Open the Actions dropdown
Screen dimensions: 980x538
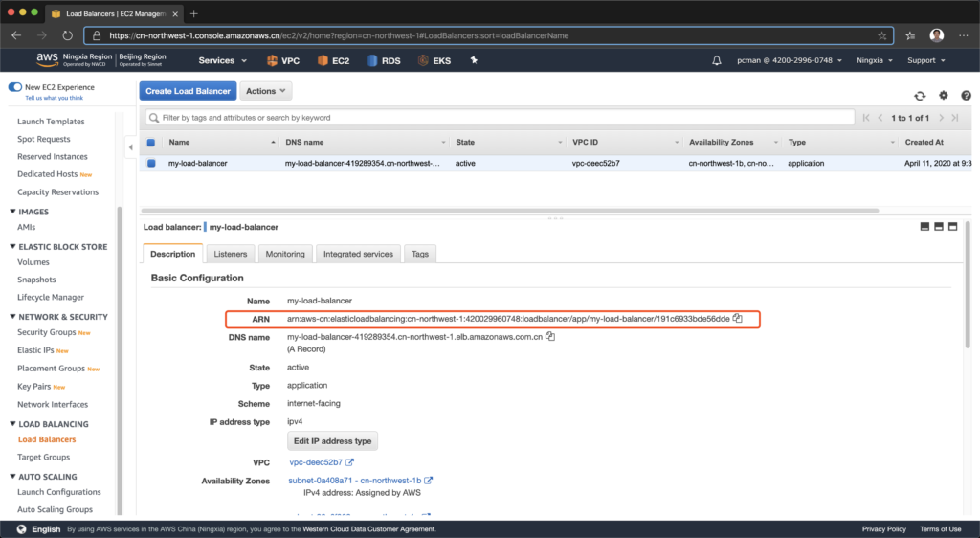click(x=265, y=91)
